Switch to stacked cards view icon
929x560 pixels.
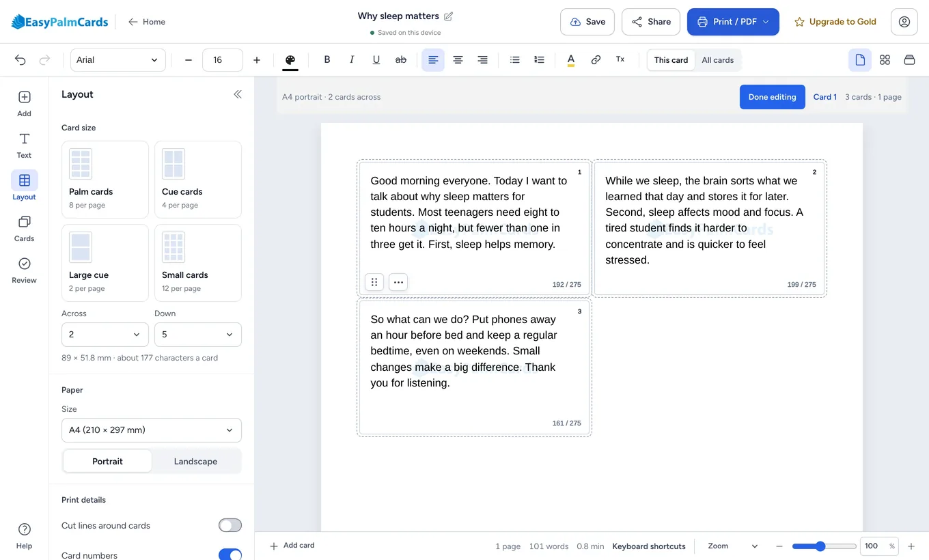[x=909, y=60]
